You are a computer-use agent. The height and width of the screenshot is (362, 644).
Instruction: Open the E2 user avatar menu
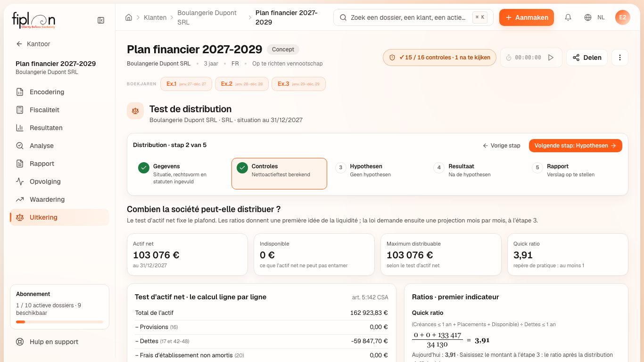pos(623,17)
